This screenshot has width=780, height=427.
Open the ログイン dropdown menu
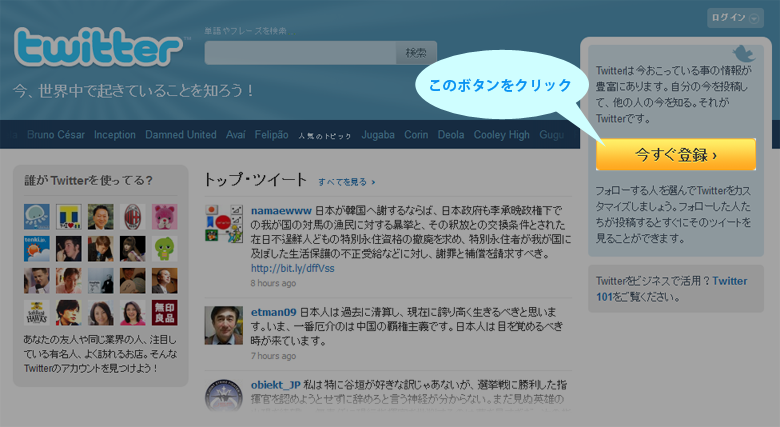(x=735, y=18)
